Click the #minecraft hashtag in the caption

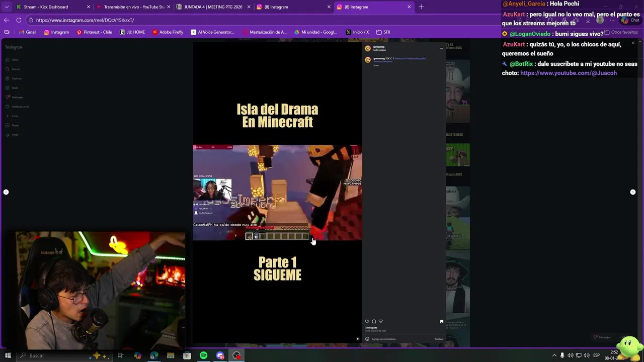tap(400, 58)
